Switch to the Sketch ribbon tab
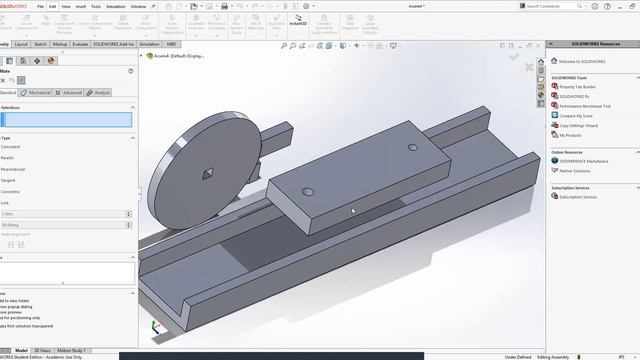This screenshot has height=360, width=640. (40, 44)
